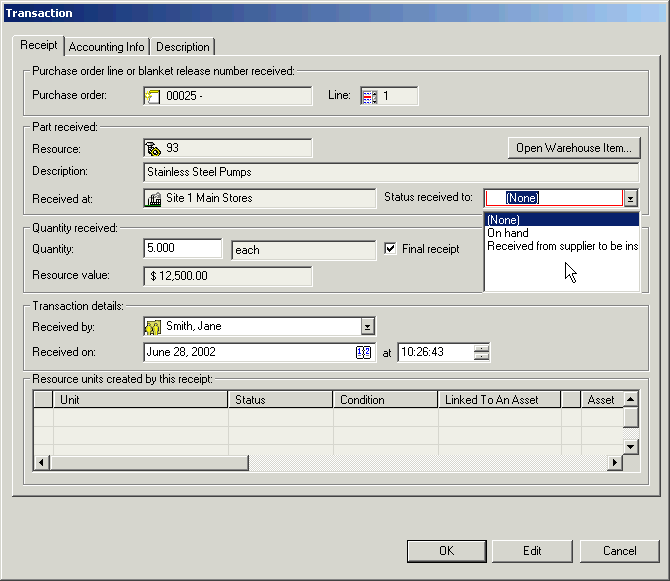Image resolution: width=670 pixels, height=581 pixels.
Task: Toggle the Final receipt checkbox
Action: (x=391, y=249)
